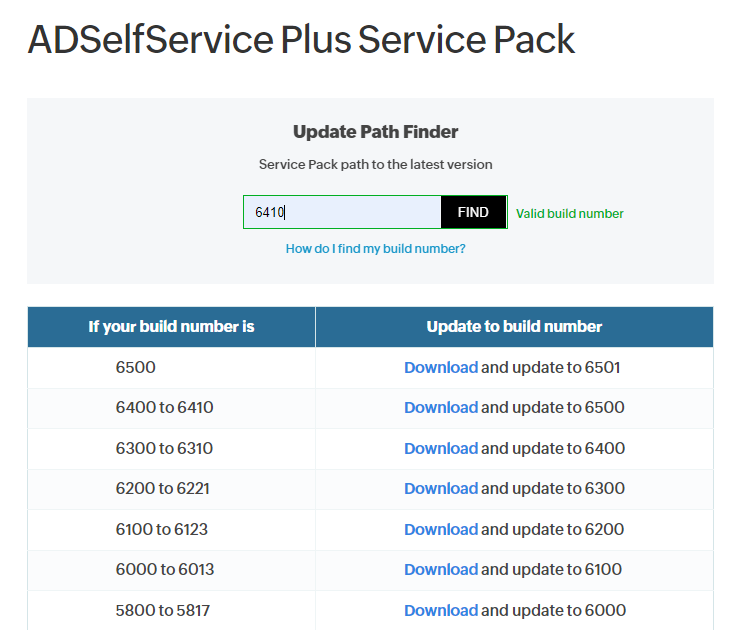
Task: Click the '6300 to 6310' build range cell
Action: (164, 448)
